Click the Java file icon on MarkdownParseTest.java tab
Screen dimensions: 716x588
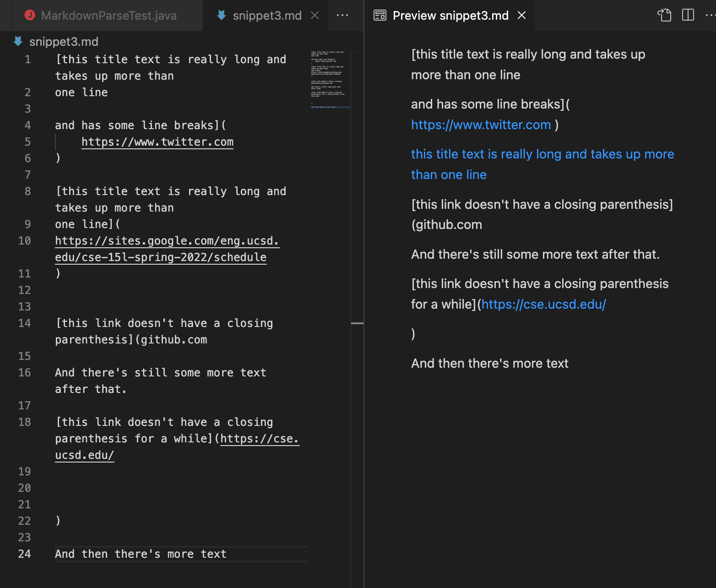[x=30, y=15]
